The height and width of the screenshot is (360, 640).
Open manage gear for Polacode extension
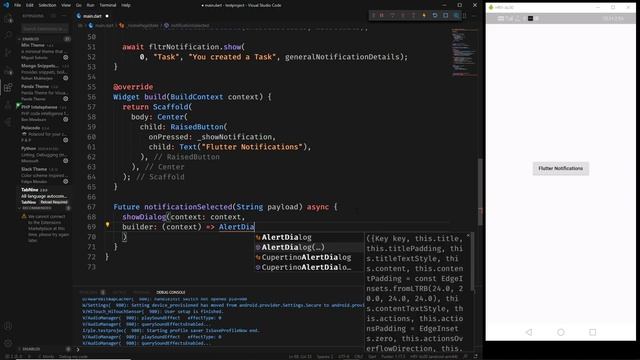65,140
